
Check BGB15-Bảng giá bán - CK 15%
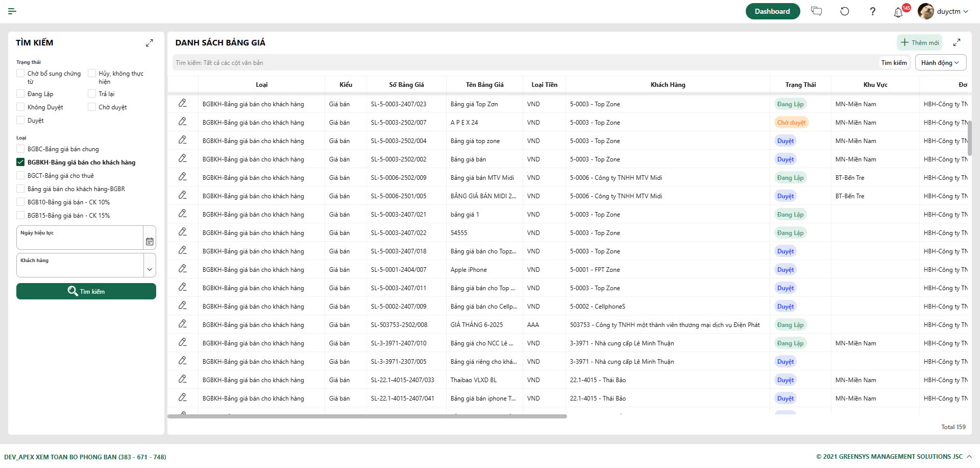pos(20,215)
